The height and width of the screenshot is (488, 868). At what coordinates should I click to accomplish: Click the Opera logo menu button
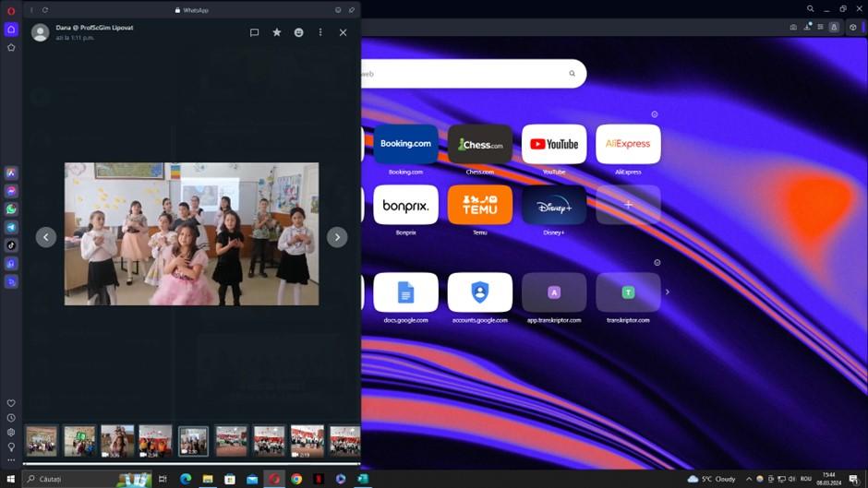click(11, 10)
